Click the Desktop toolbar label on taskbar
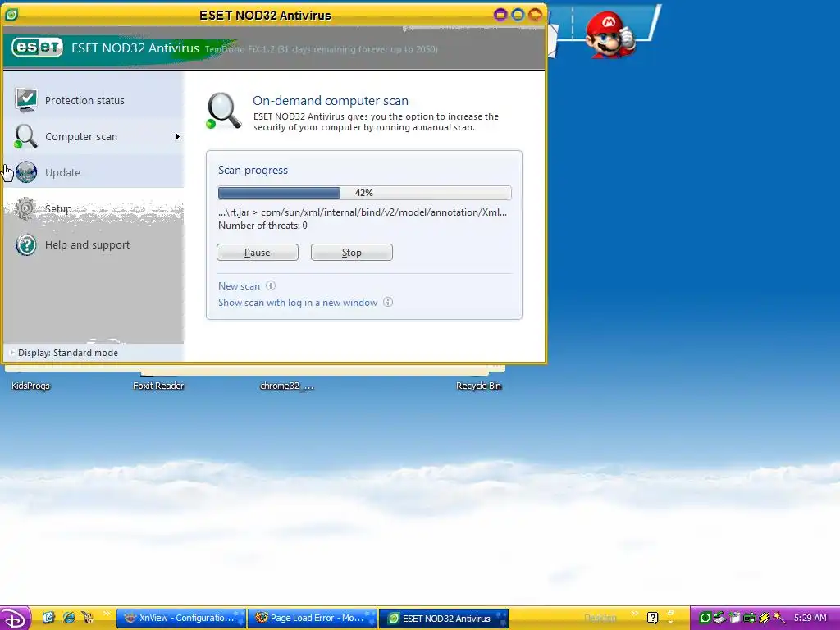The width and height of the screenshot is (840, 630). coord(600,618)
